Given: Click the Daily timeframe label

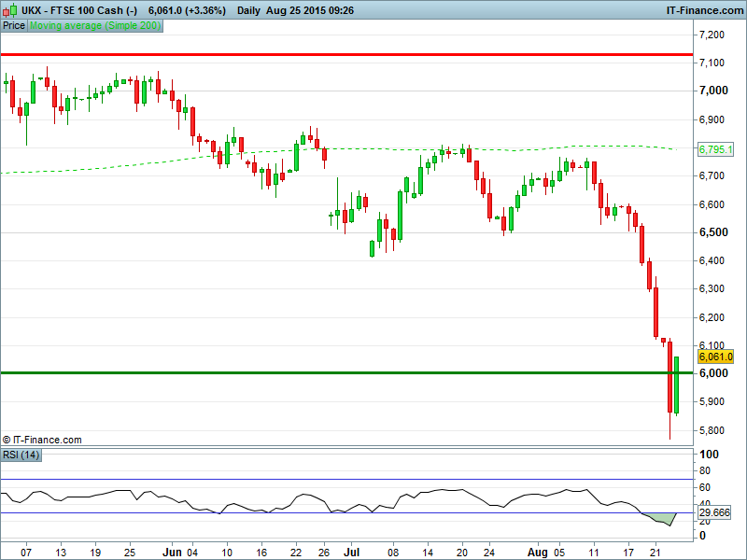Looking at the screenshot, I should (249, 9).
